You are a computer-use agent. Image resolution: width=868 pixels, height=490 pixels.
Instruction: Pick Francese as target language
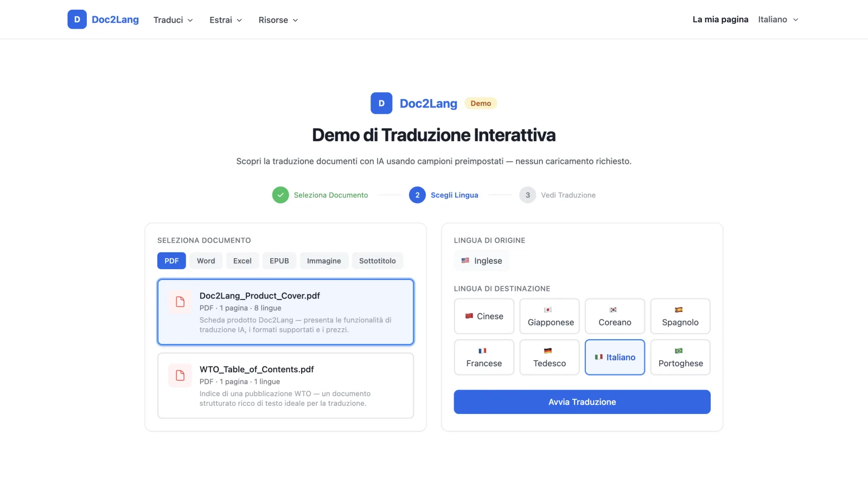point(484,357)
